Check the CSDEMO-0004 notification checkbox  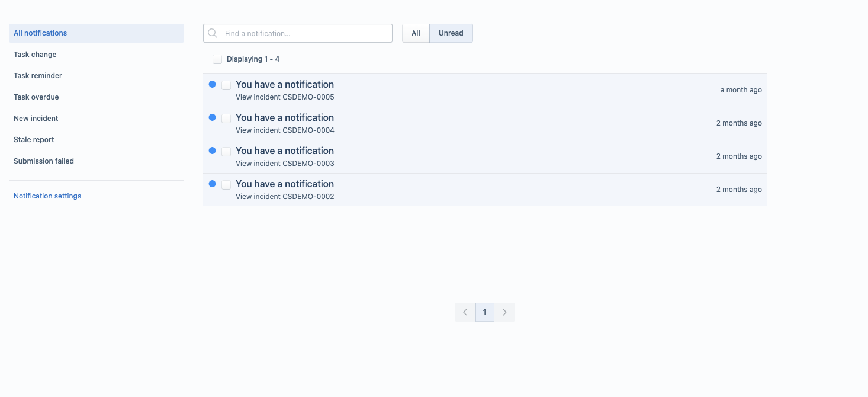(x=226, y=119)
